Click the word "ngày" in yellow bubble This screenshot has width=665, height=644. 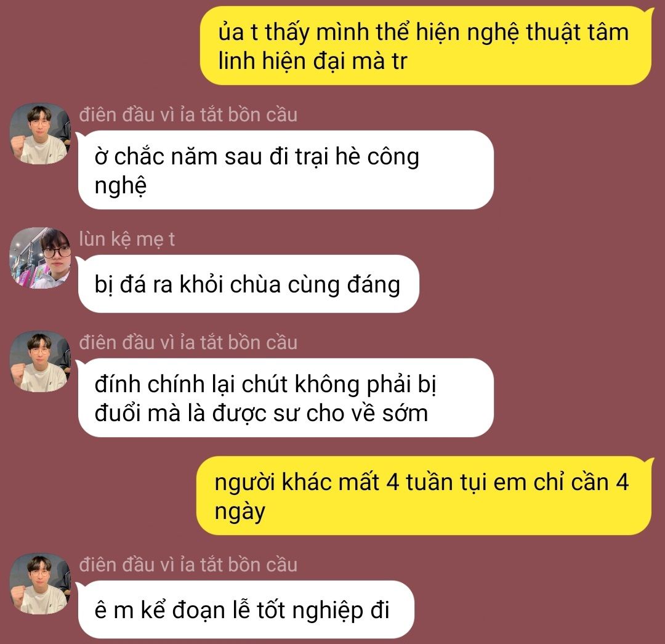pyautogui.click(x=240, y=512)
